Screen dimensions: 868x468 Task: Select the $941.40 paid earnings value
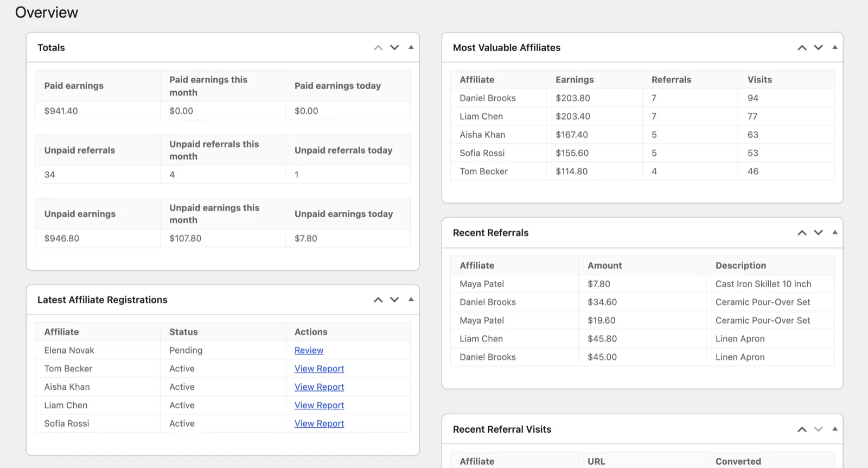(61, 111)
